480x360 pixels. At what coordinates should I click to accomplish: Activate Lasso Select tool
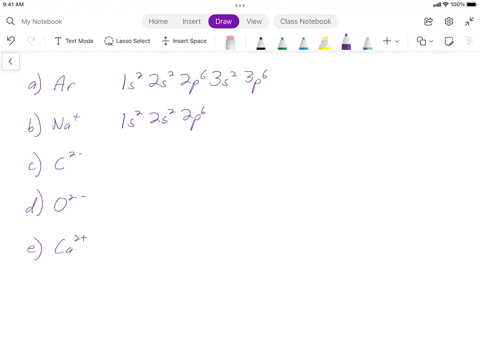click(x=127, y=41)
